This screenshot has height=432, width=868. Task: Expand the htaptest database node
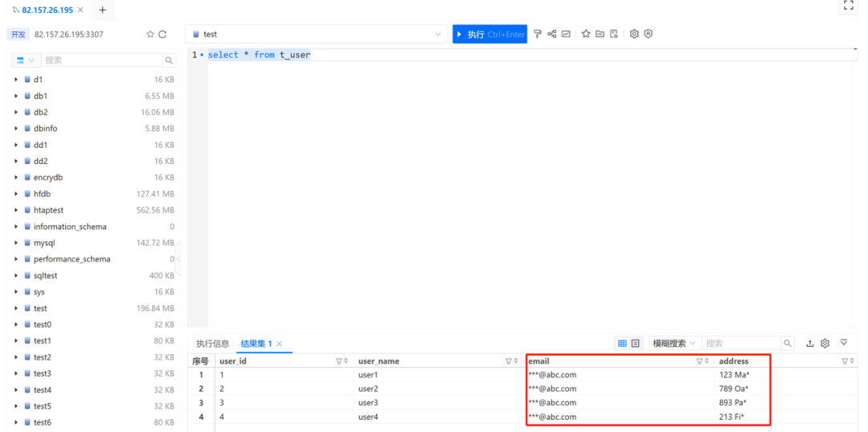(16, 210)
